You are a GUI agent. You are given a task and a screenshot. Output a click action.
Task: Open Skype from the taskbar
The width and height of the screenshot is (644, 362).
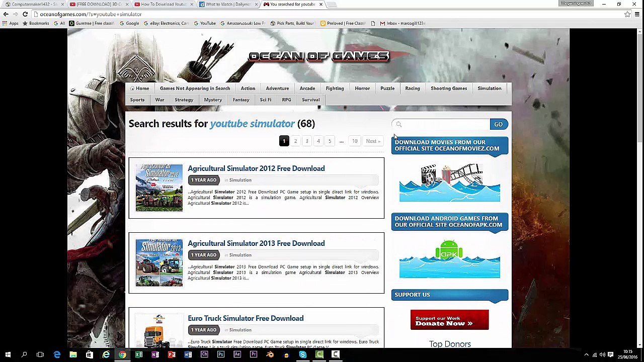point(303,355)
